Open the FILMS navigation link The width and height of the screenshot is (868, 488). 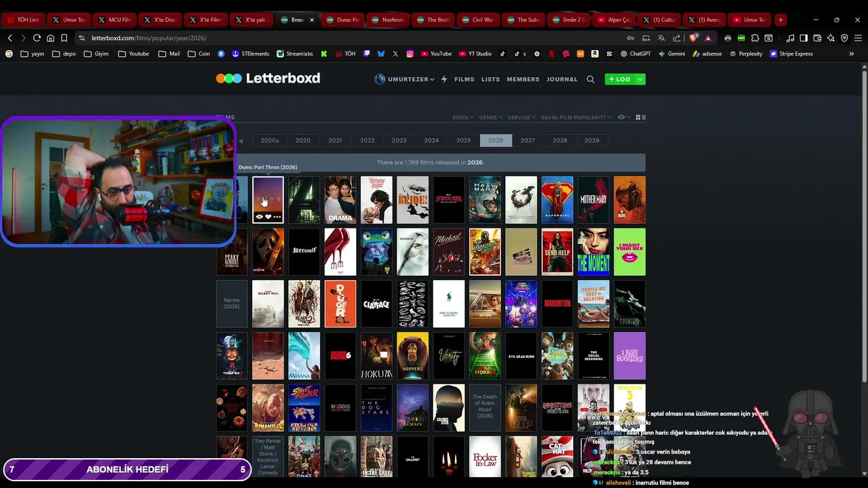[x=465, y=79]
